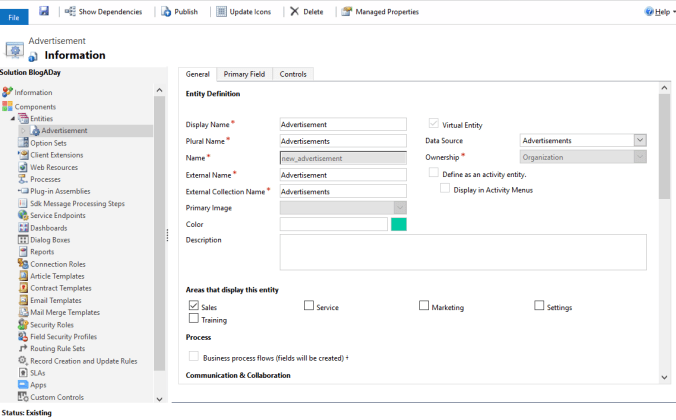Collapse the Entities tree node
Screen dimensions: 676x420
click(x=13, y=119)
